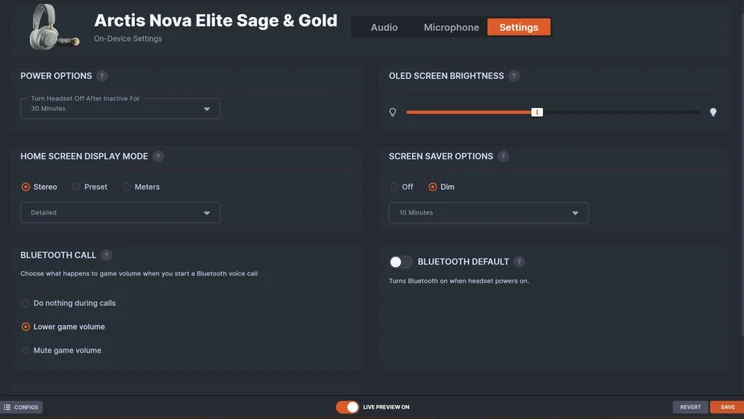Viewport: 744px width, 419px height.
Task: Set screen saver to Dim
Action: coord(441,187)
